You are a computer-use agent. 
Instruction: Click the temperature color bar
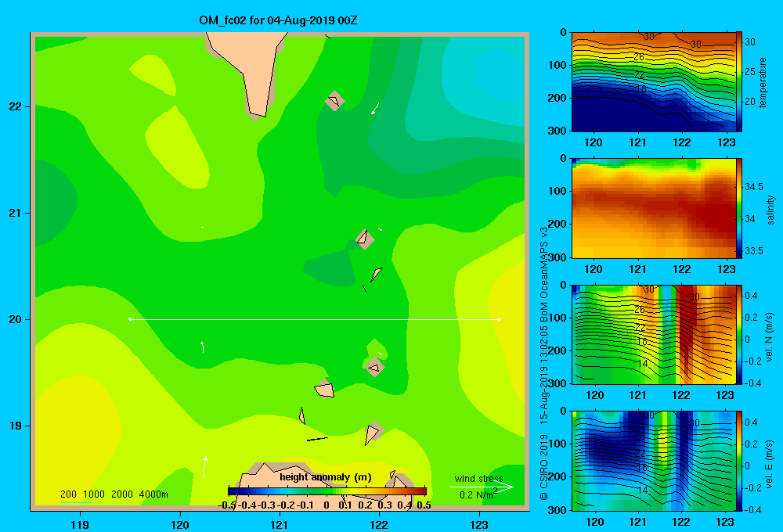tap(739, 82)
